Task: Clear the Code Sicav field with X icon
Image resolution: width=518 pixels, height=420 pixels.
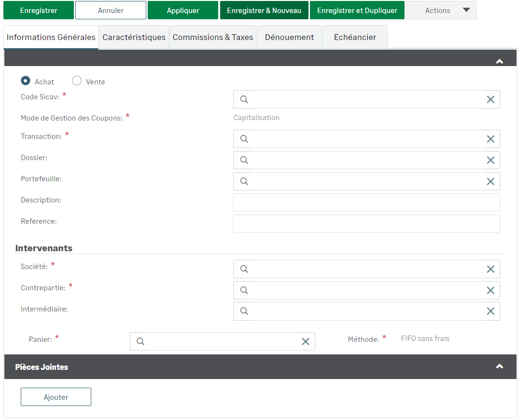Action: (x=490, y=99)
